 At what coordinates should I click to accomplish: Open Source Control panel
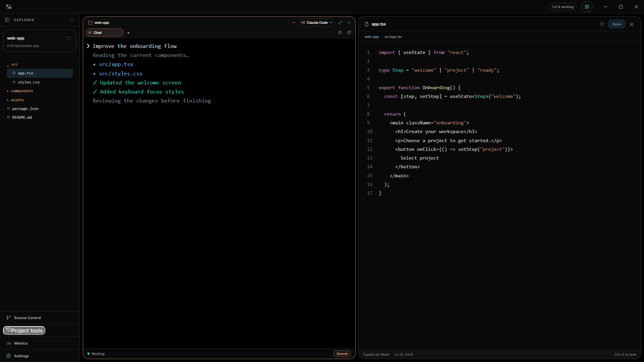pos(40,318)
